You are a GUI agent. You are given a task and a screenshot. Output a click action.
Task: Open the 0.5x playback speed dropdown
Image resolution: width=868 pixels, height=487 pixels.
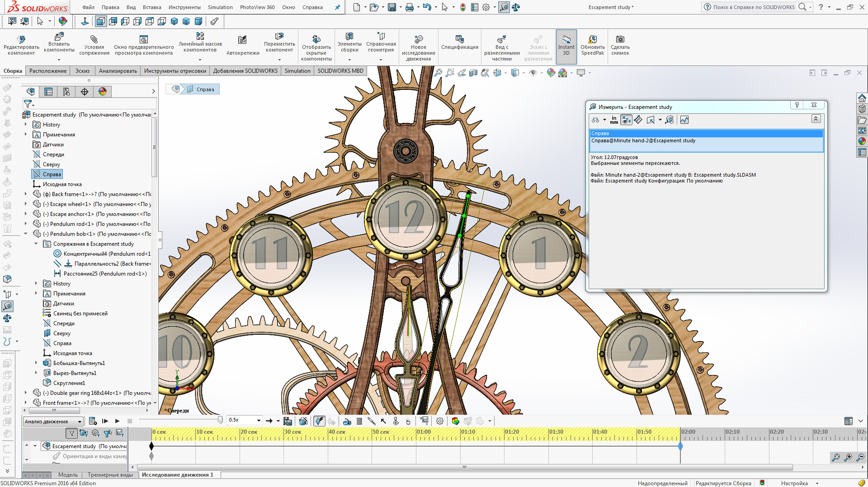pos(259,421)
